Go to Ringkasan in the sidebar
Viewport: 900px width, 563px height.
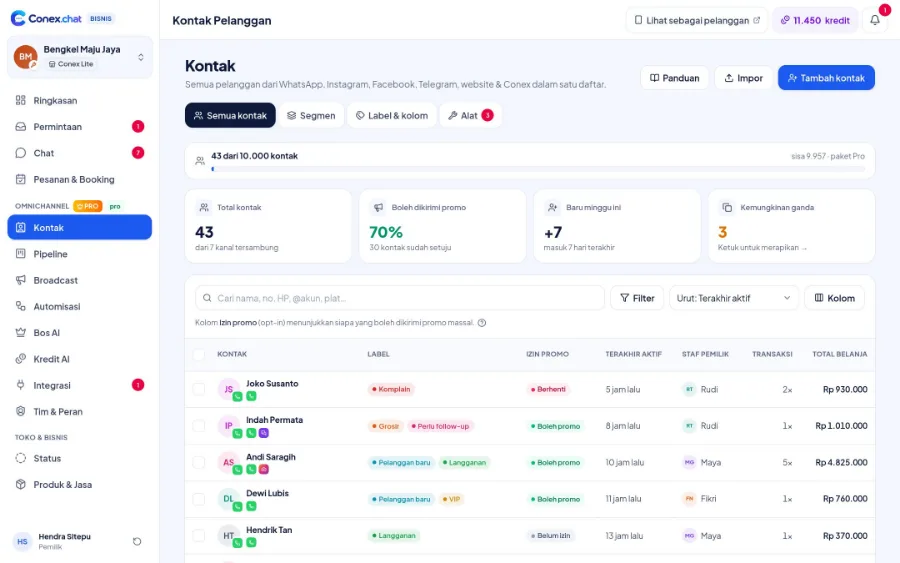[x=80, y=100]
